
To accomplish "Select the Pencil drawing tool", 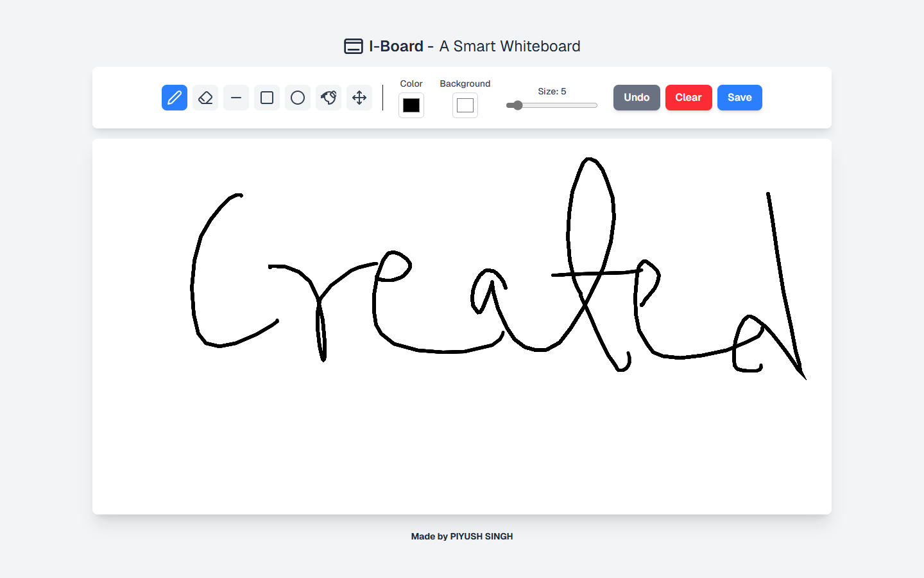I will click(x=175, y=98).
